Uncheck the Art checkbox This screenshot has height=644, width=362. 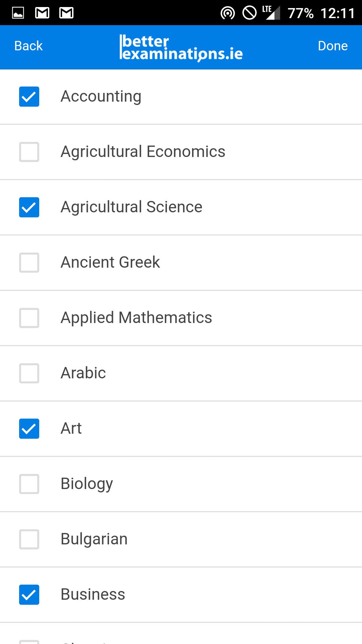coord(29,429)
